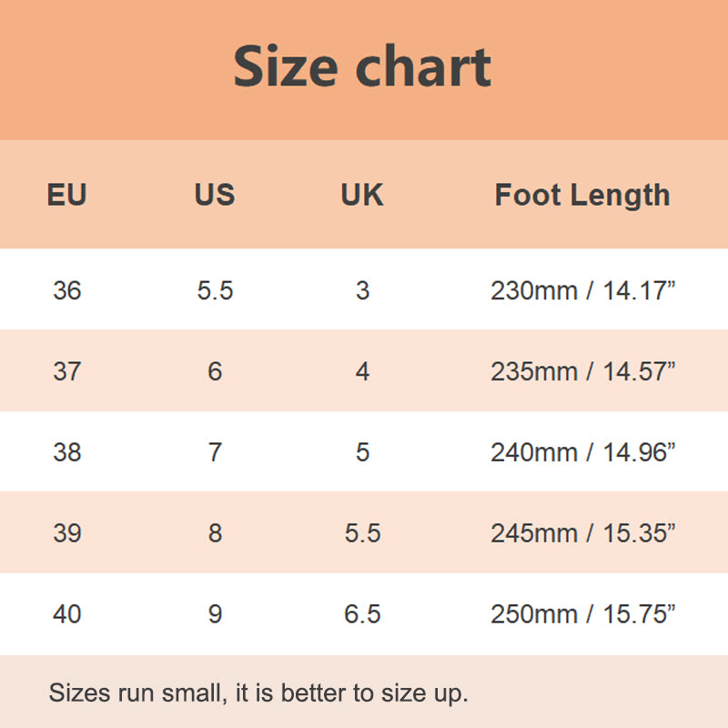Image resolution: width=728 pixels, height=728 pixels.
Task: Click the 235mm / 14.57” foot length
Action: 582,371
